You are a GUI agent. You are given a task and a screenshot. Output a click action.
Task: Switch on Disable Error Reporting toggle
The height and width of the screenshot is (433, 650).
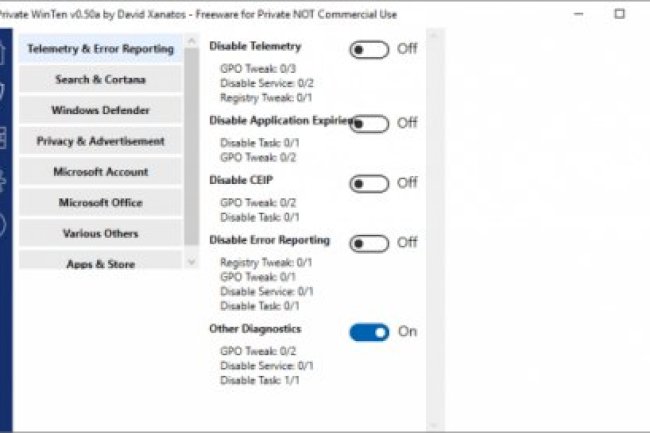(x=369, y=243)
